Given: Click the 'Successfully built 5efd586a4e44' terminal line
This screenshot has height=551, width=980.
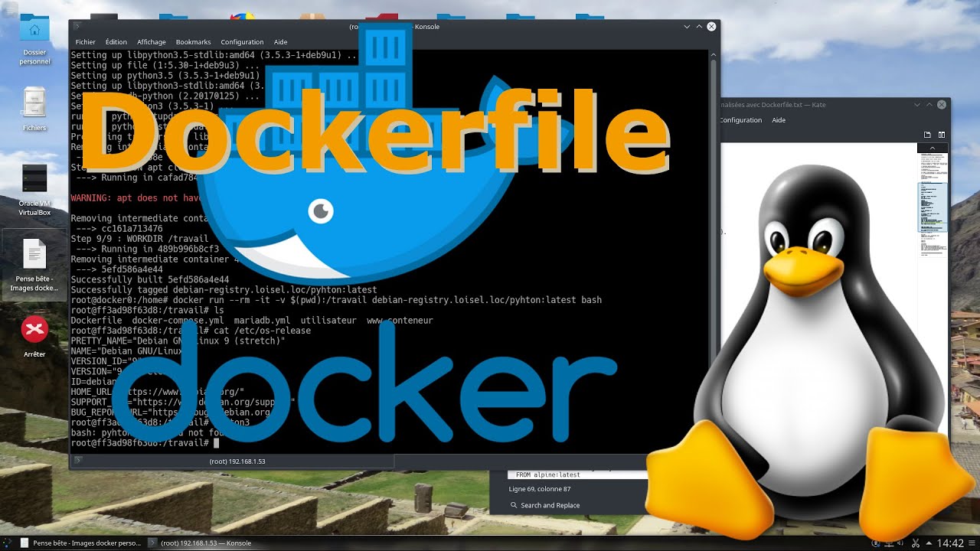Looking at the screenshot, I should 150,280.
